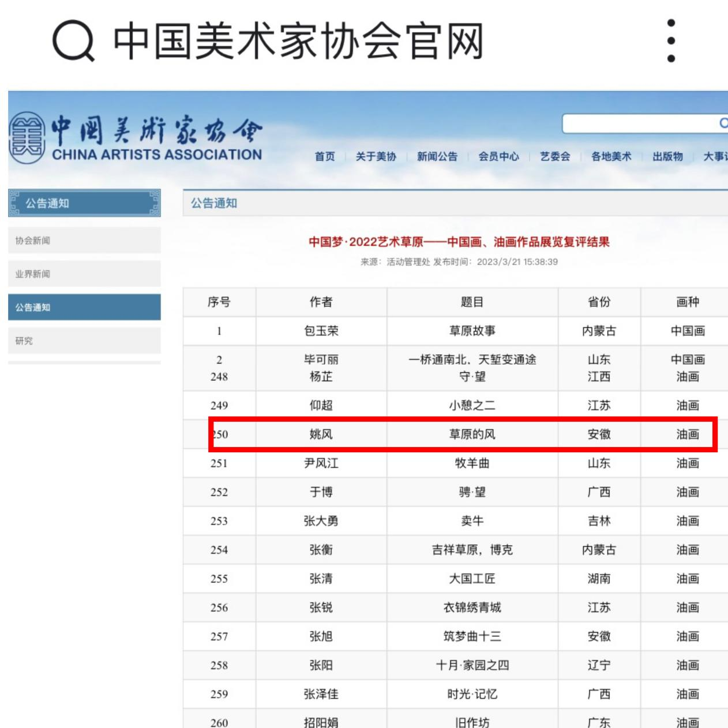Open 研究 in the sidebar
Screen dimensions: 728x728
(x=84, y=341)
